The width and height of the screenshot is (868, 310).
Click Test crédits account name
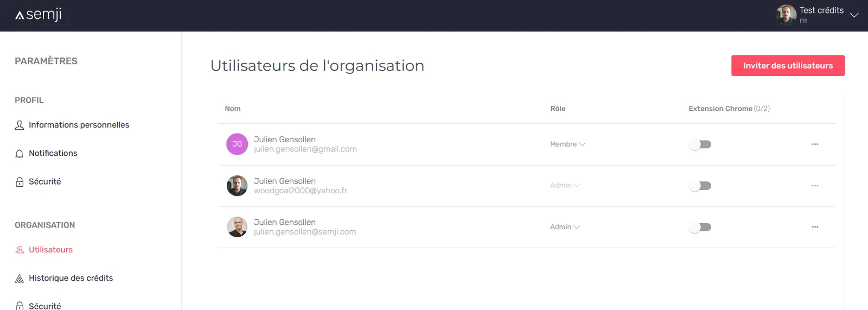[x=821, y=10]
